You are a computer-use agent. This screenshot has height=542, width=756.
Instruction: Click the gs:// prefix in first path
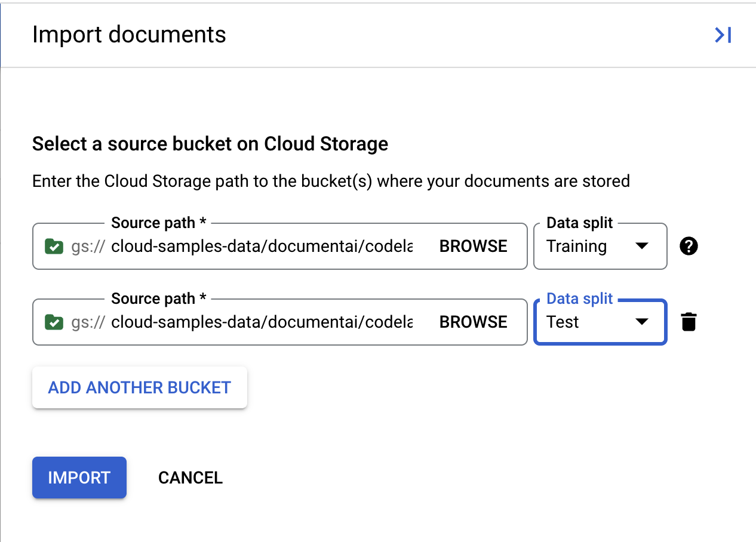click(88, 247)
